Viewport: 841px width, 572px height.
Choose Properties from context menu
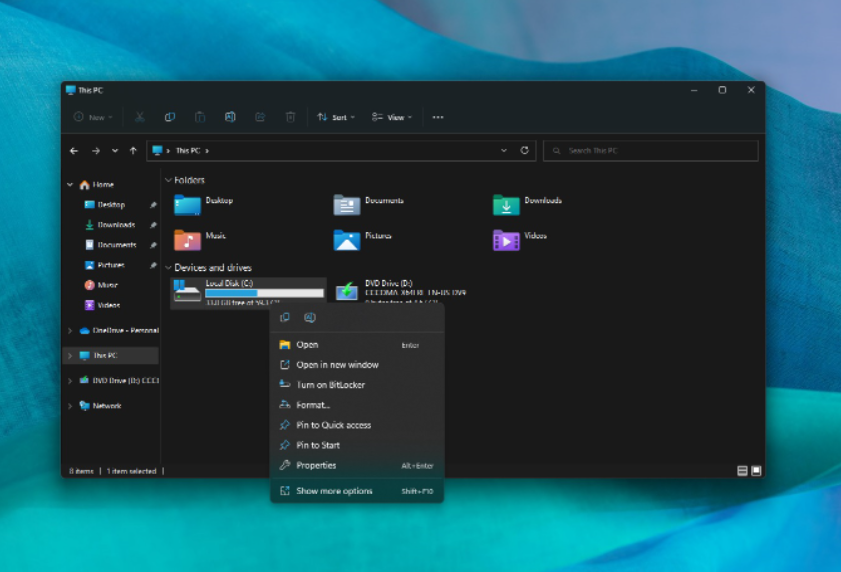(x=357, y=465)
